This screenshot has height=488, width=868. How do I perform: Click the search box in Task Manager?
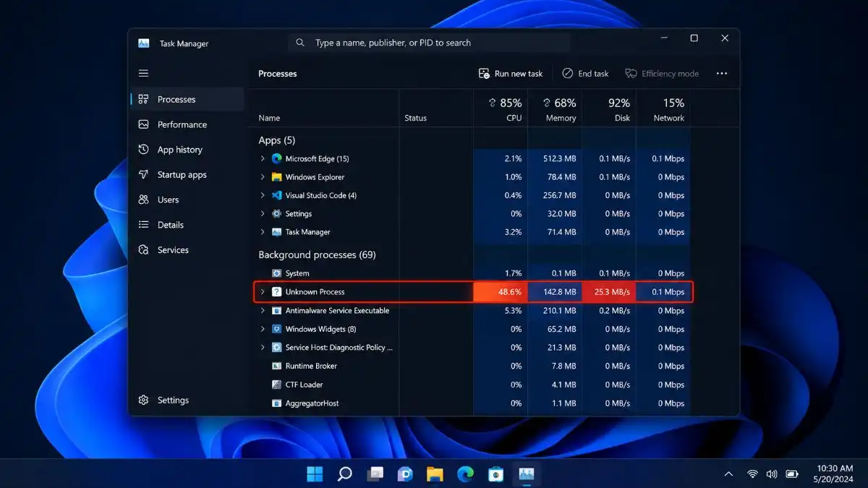click(429, 43)
